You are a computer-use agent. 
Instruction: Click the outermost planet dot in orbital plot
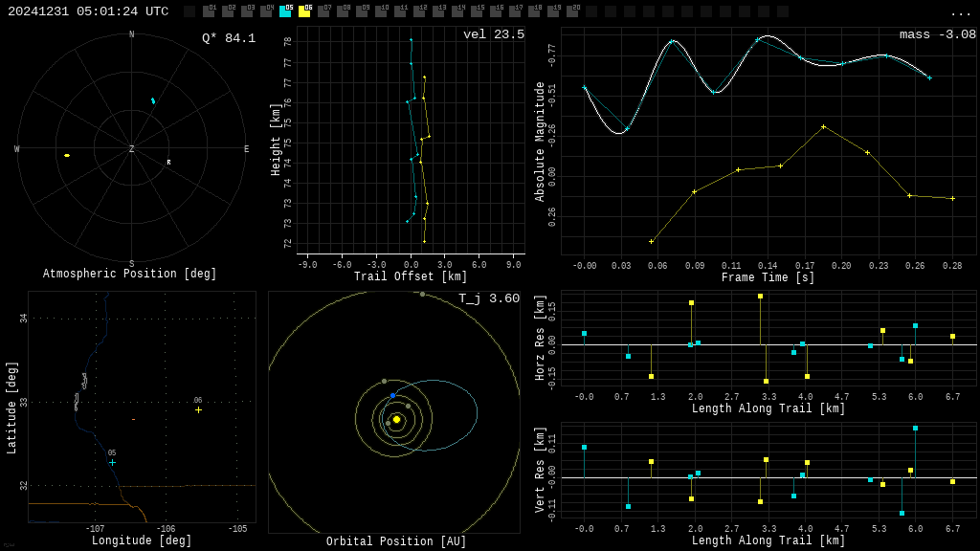pos(422,294)
